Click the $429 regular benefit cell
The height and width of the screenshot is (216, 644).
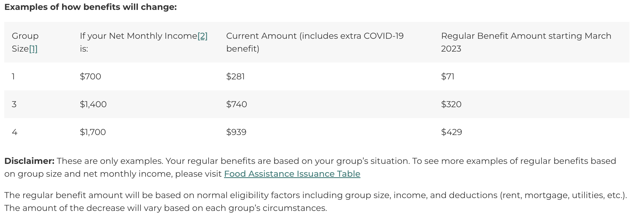452,132
